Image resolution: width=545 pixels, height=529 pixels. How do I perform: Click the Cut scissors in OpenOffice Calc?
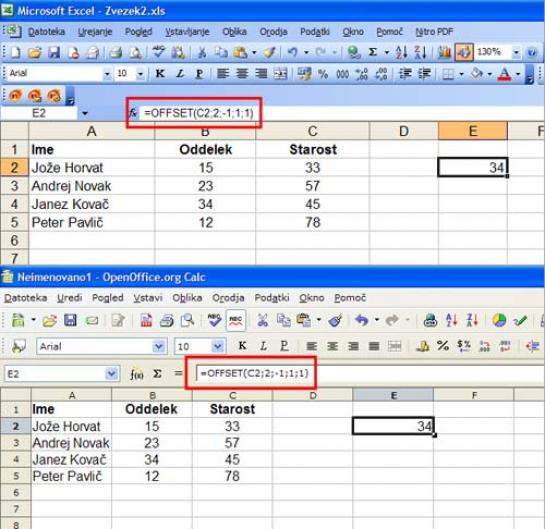click(262, 320)
